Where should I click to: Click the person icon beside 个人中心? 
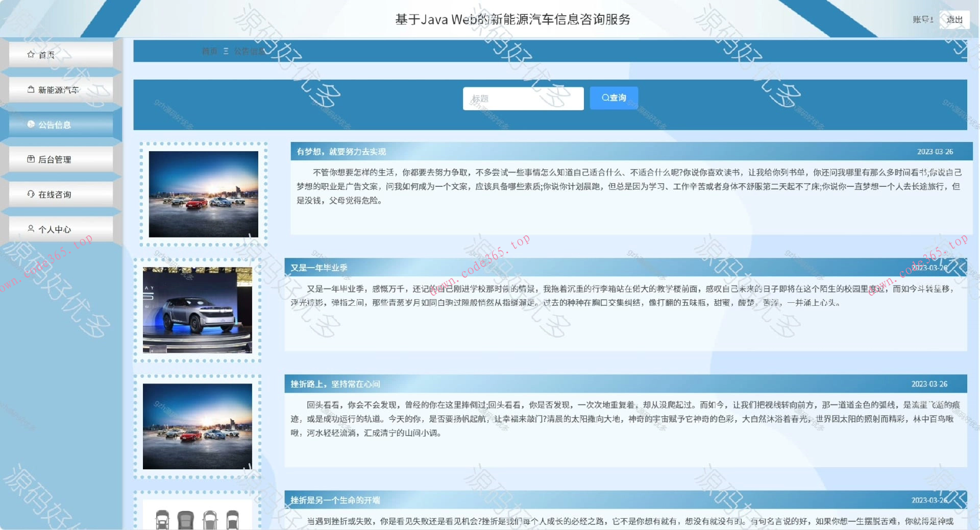(x=31, y=229)
